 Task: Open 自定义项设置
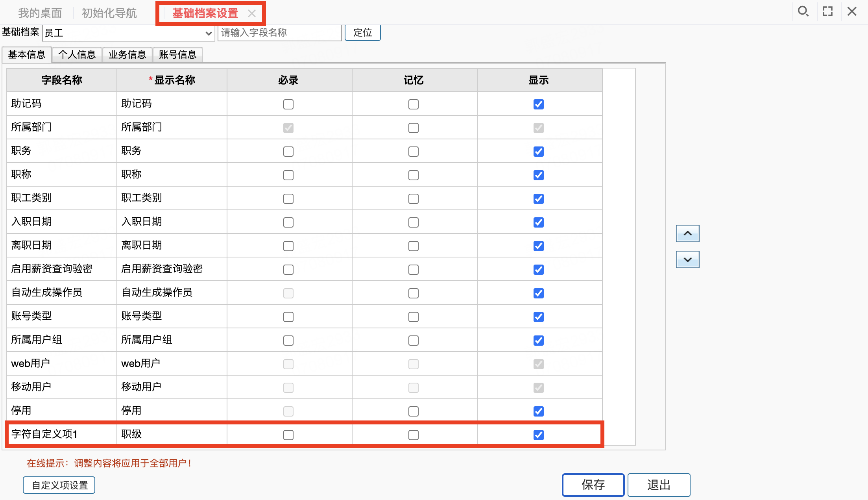[59, 485]
